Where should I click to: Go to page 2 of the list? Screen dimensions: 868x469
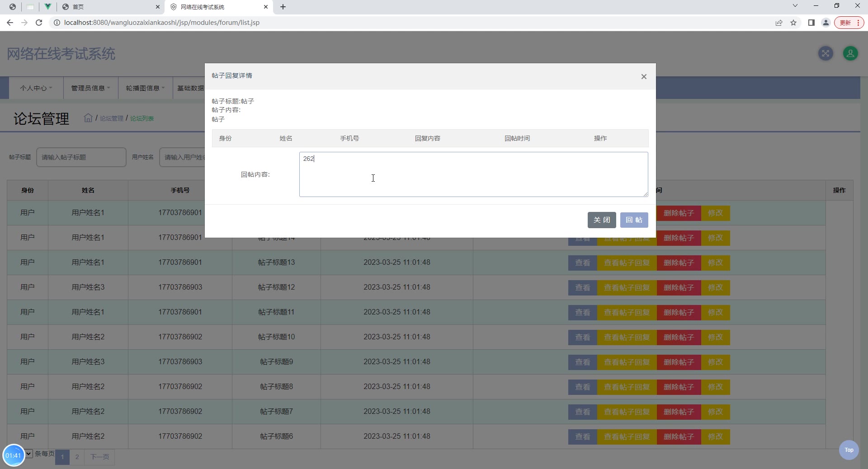point(77,457)
